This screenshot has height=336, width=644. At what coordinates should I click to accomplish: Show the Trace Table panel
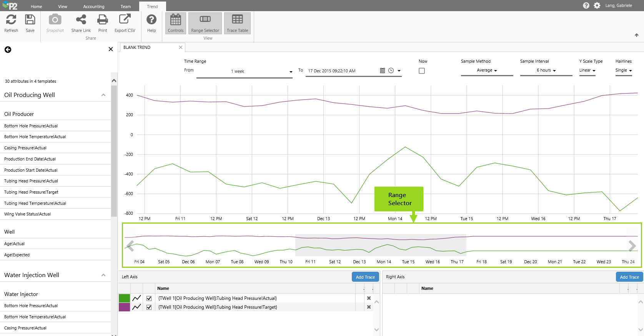pyautogui.click(x=237, y=23)
